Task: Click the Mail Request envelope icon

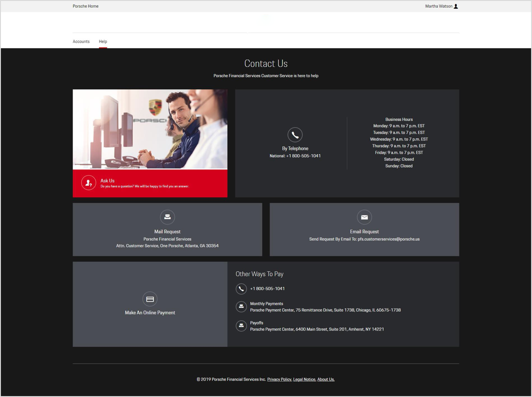Action: pos(167,217)
